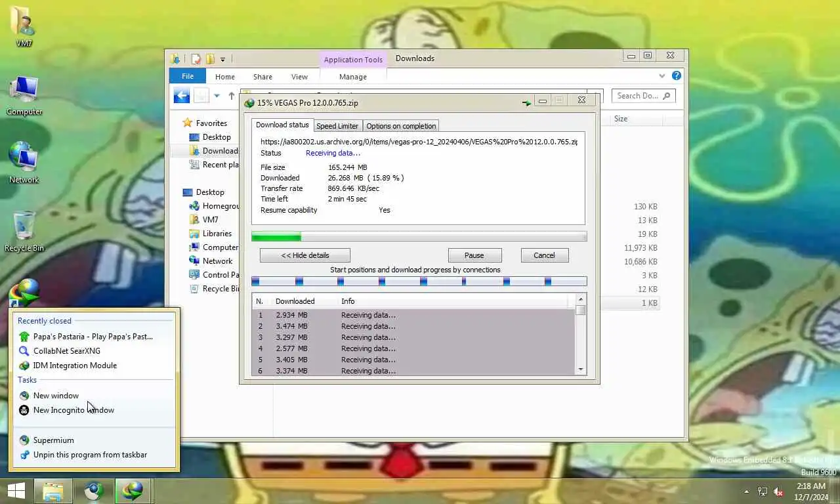Open VM7 folder icon on desktop
The image size is (840, 504).
[x=24, y=25]
